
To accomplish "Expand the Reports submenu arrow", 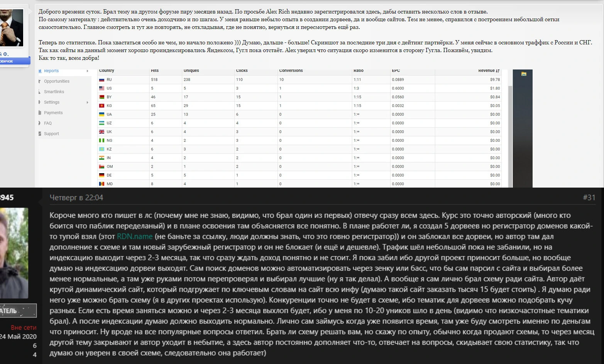I will 88,71.
